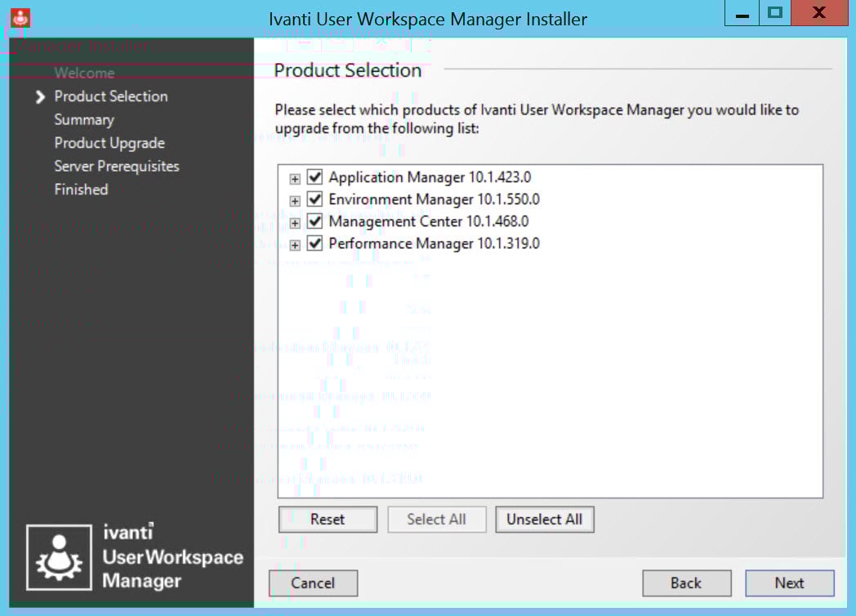Open the Server Prerequisites step
Viewport: 856px width, 616px height.
pyautogui.click(x=117, y=166)
